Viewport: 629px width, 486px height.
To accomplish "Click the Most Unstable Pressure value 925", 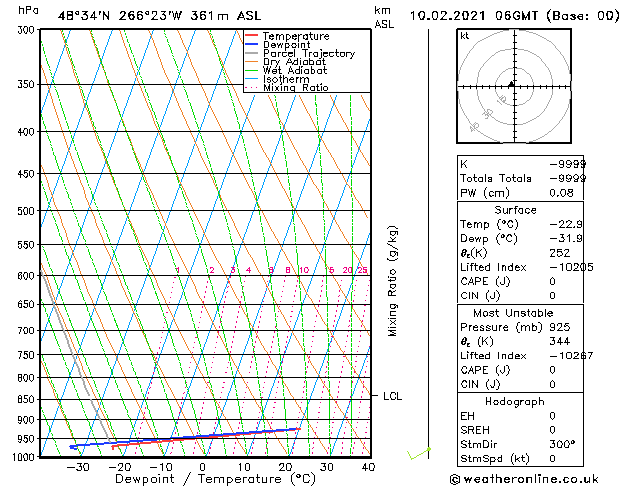I will point(560,327).
